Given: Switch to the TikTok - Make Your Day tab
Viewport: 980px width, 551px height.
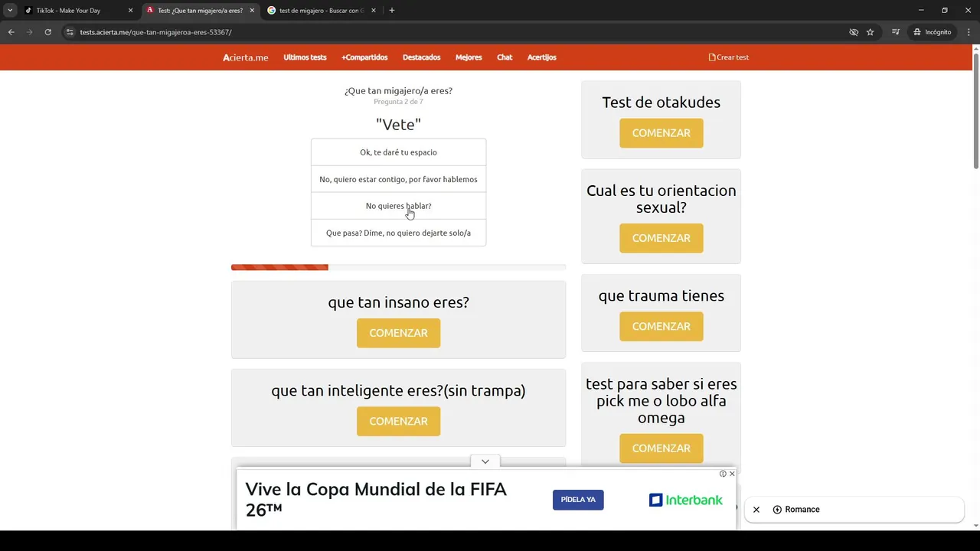Looking at the screenshot, I should tap(78, 11).
